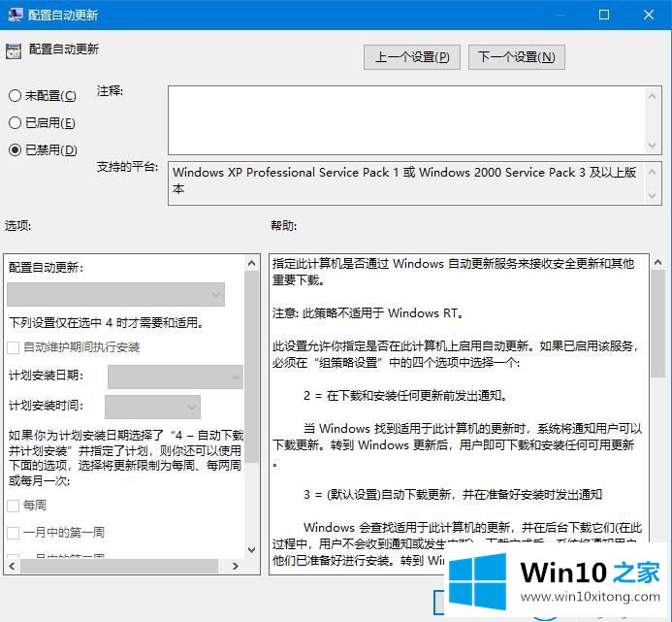Click up arrow of help panel scrollbar
Screen dimensions: 672x622
pos(657,262)
